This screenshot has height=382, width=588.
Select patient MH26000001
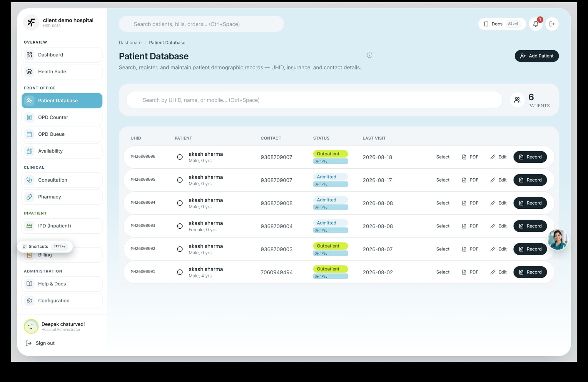coord(443,272)
